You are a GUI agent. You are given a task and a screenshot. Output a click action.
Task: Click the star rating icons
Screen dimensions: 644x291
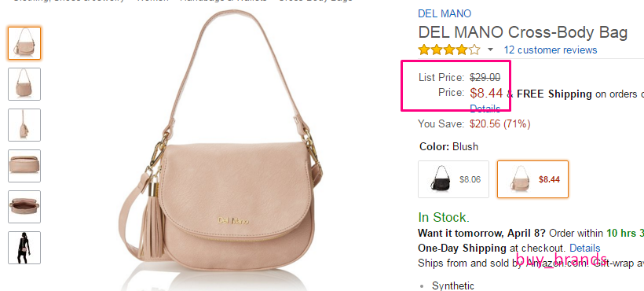pos(449,50)
